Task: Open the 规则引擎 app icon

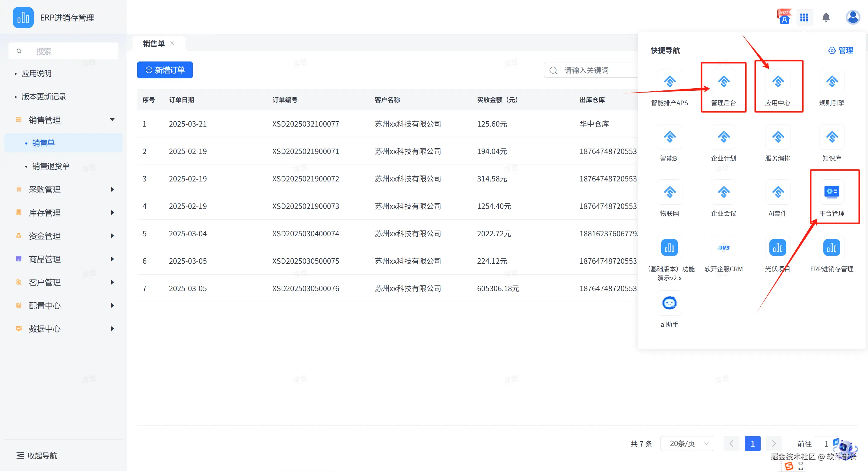Action: pyautogui.click(x=831, y=82)
